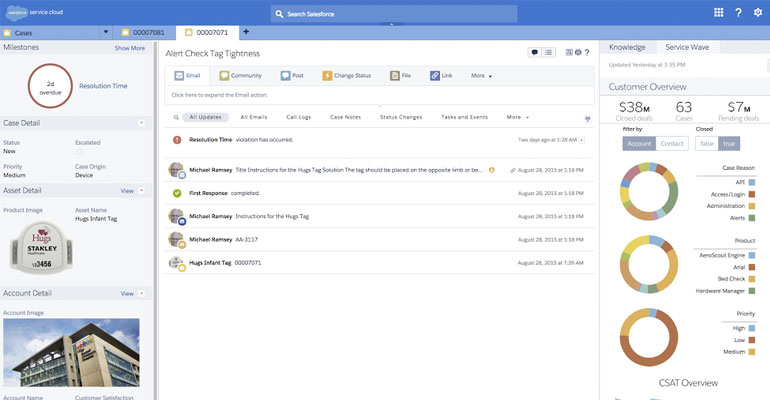Click the Search Salesforce field
This screenshot has height=400, width=770.
[x=394, y=14]
